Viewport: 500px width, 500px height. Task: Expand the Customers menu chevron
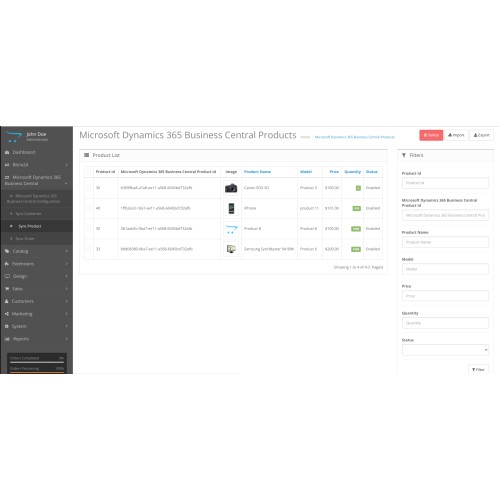click(66, 301)
